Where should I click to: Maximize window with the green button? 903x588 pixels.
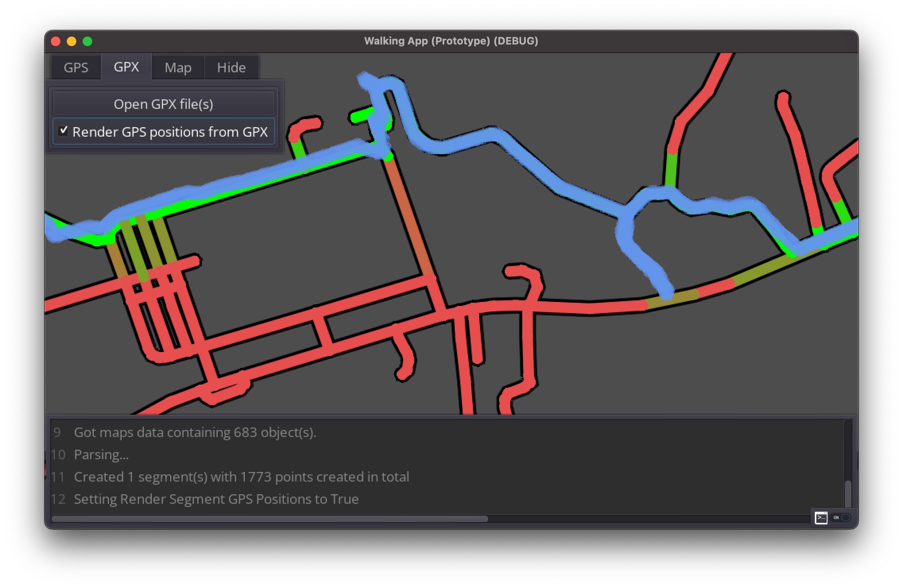tap(87, 41)
